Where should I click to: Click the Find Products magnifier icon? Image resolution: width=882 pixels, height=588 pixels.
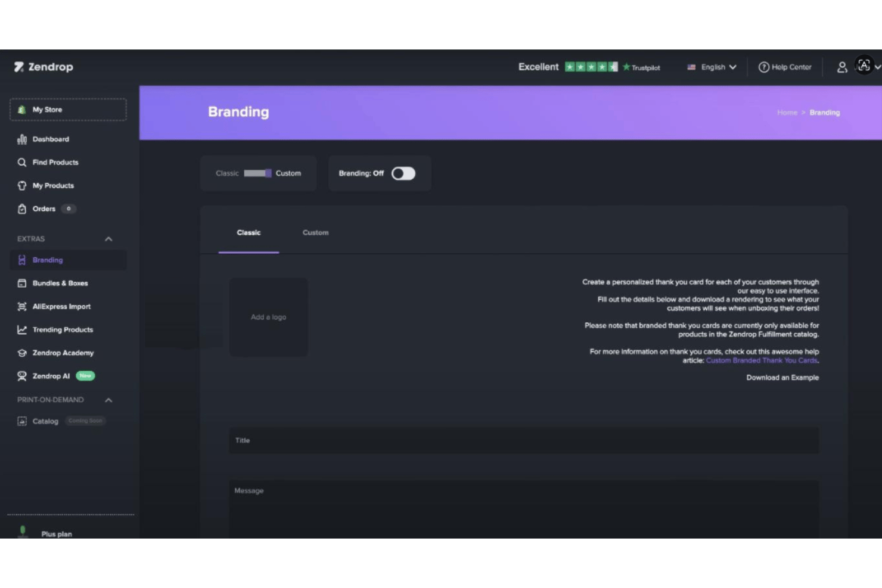tap(22, 162)
